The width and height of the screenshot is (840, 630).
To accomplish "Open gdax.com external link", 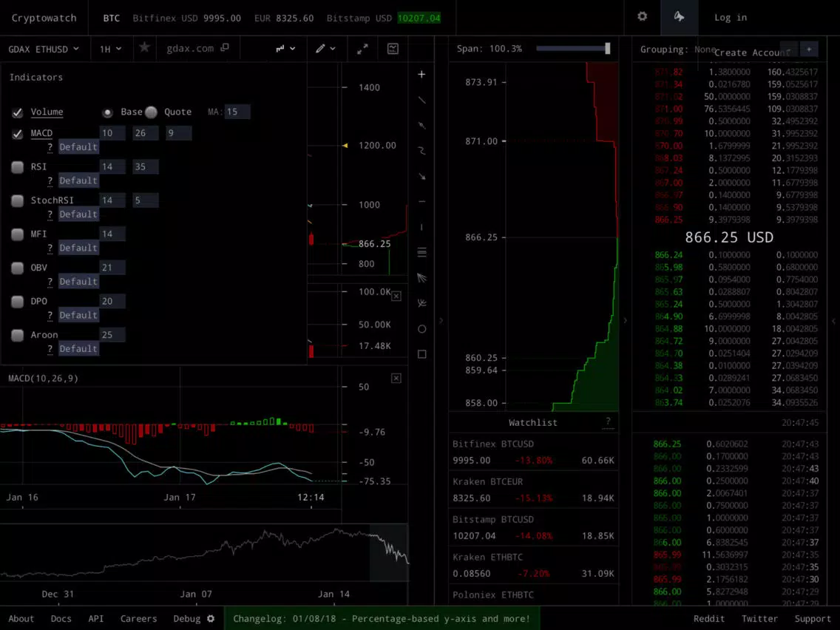I will (x=197, y=48).
